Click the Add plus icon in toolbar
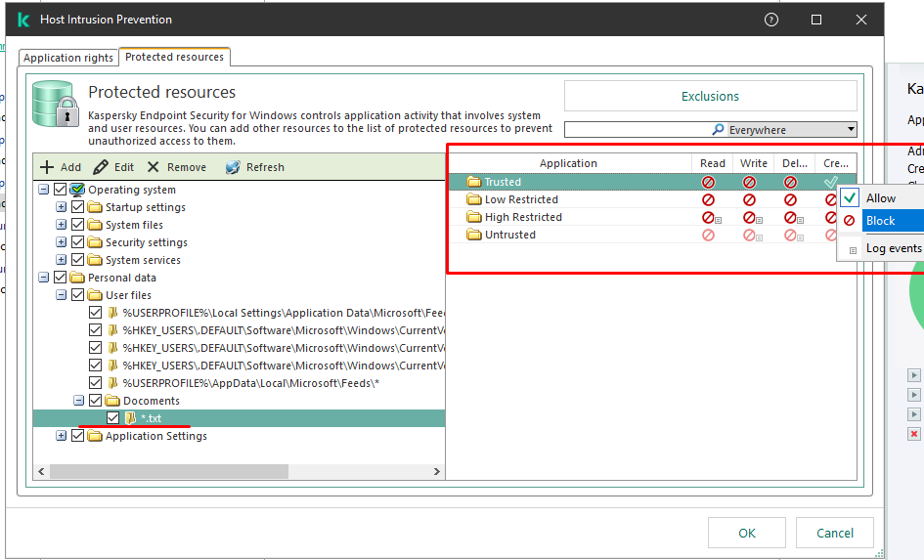The width and height of the screenshot is (924, 560). [x=47, y=167]
